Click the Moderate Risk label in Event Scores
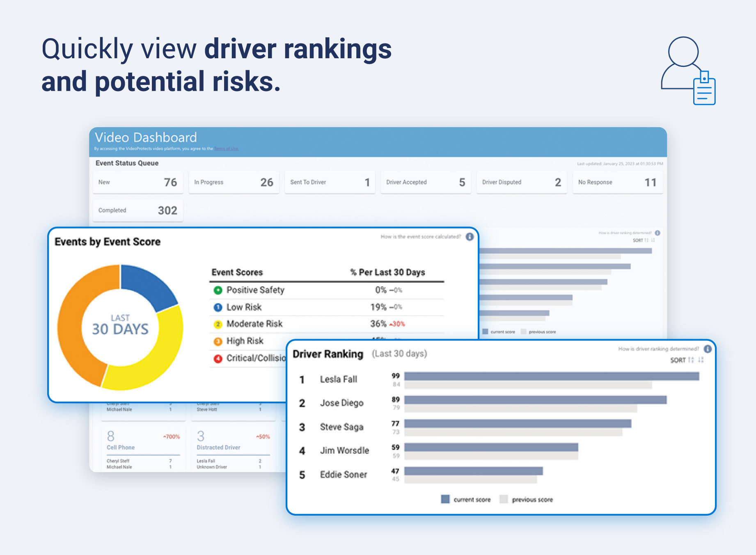Screen dimensions: 756x555 (254, 324)
